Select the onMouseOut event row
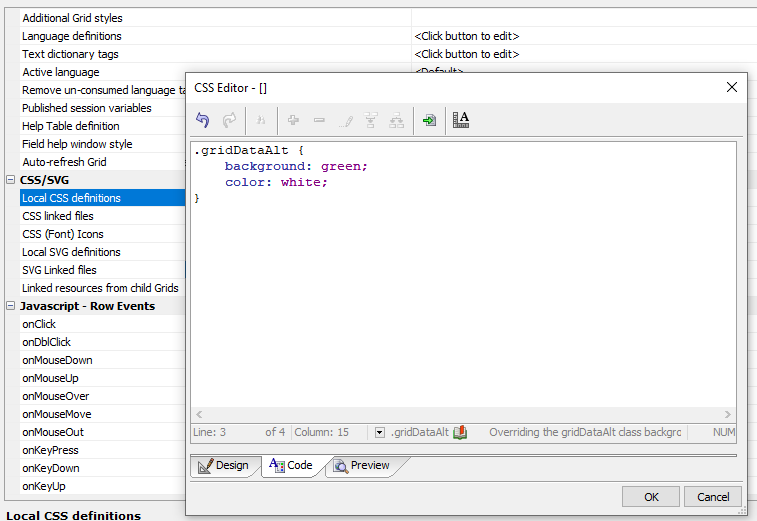 click(x=102, y=432)
